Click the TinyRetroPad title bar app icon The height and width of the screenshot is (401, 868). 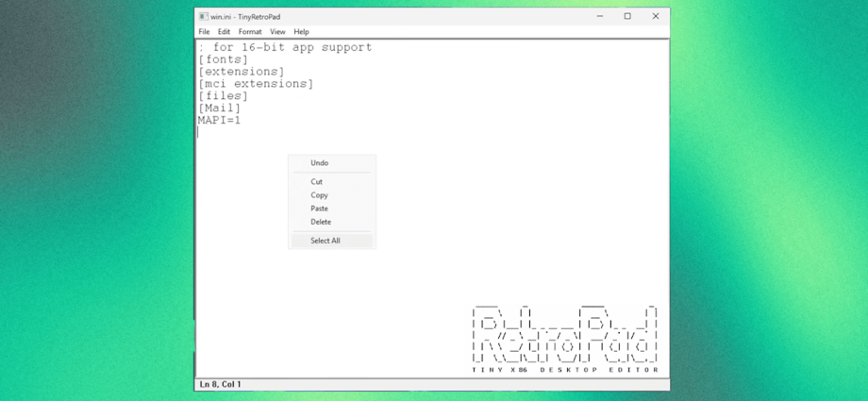pyautogui.click(x=203, y=17)
